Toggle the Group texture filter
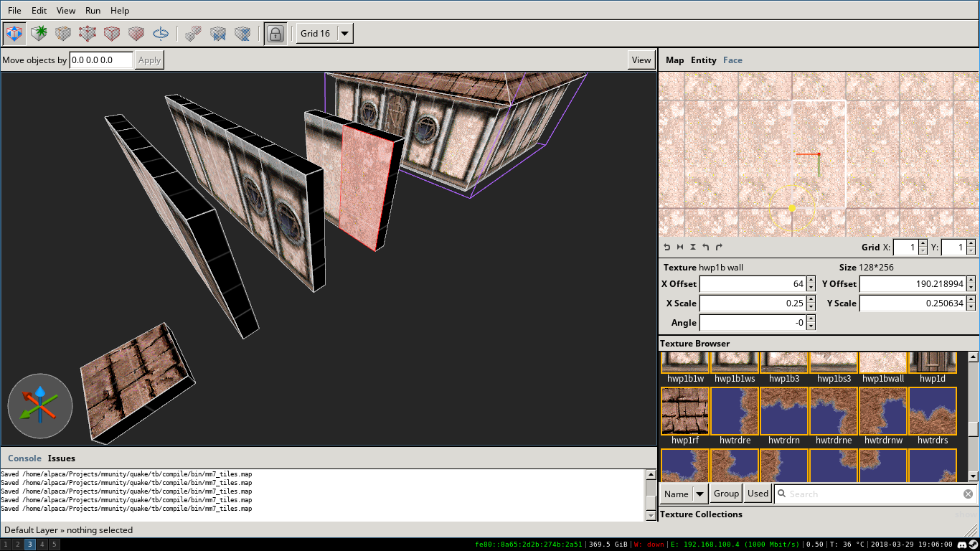980x551 pixels. (725, 494)
